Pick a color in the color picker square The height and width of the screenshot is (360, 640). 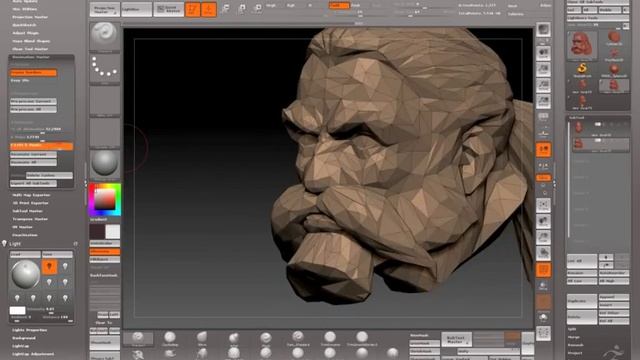[x=105, y=200]
